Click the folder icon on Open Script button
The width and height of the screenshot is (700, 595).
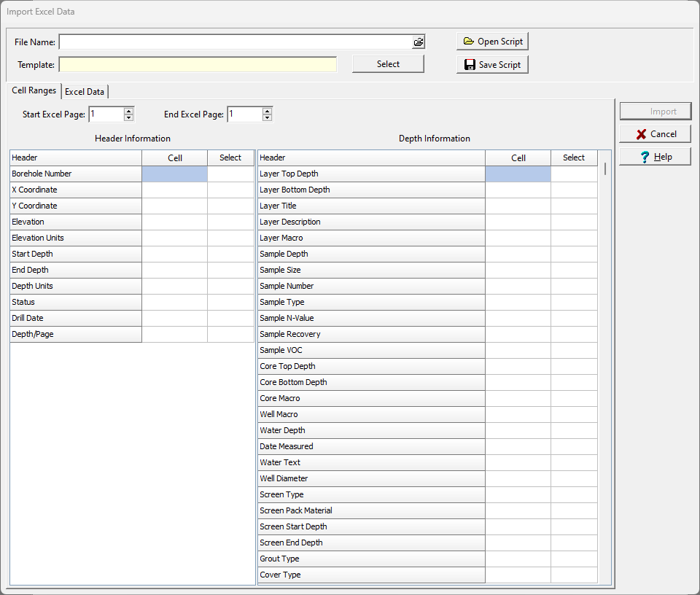click(x=469, y=41)
